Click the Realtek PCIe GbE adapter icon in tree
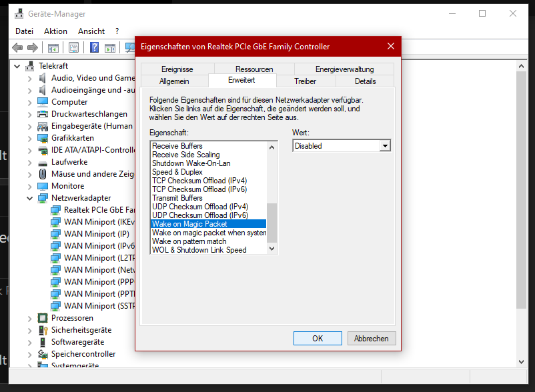 pos(55,210)
